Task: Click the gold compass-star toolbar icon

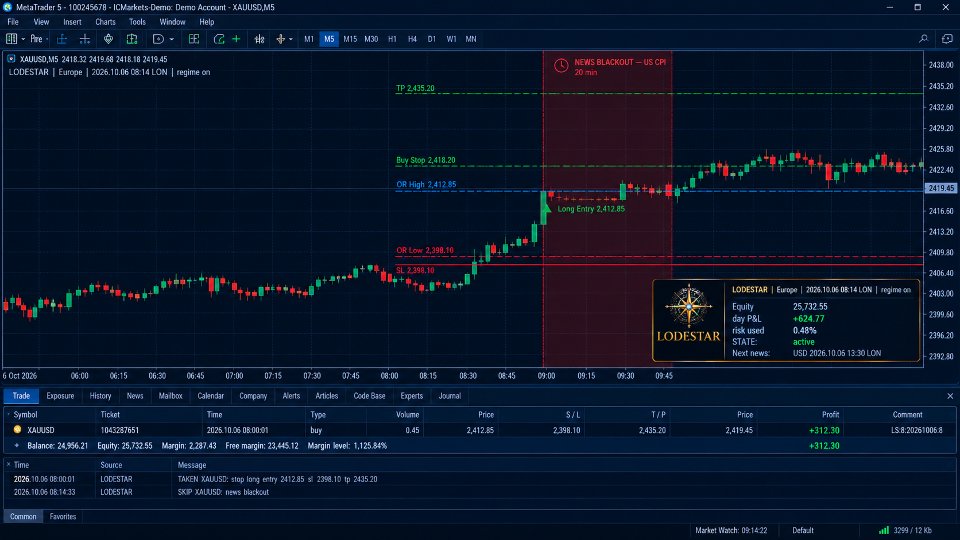Action: pyautogui.click(x=281, y=39)
